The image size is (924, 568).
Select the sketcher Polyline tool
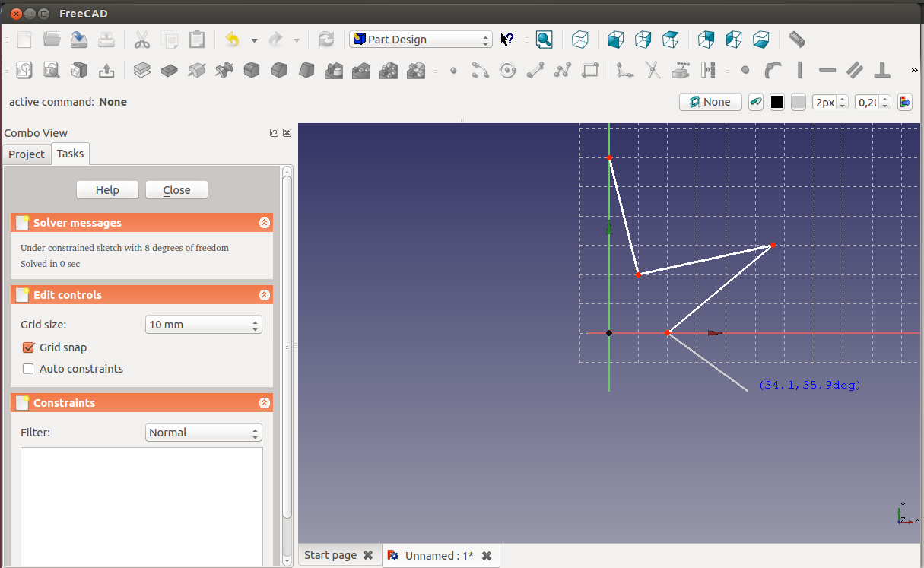coord(563,71)
